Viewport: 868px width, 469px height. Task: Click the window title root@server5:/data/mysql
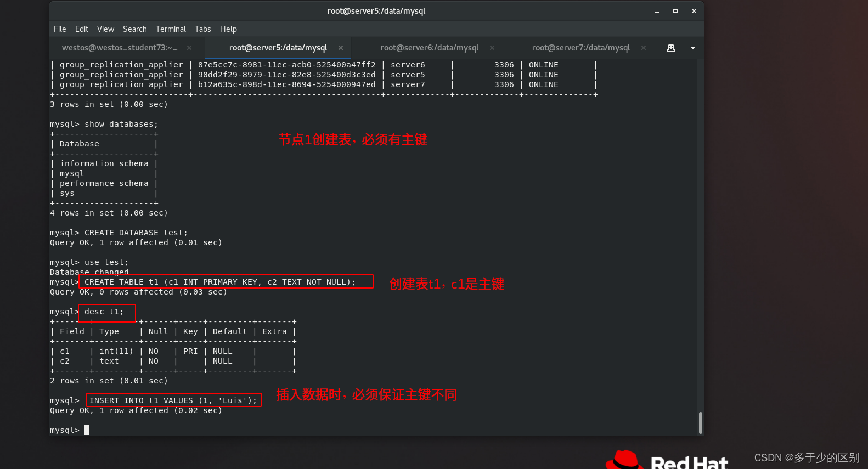click(x=376, y=11)
